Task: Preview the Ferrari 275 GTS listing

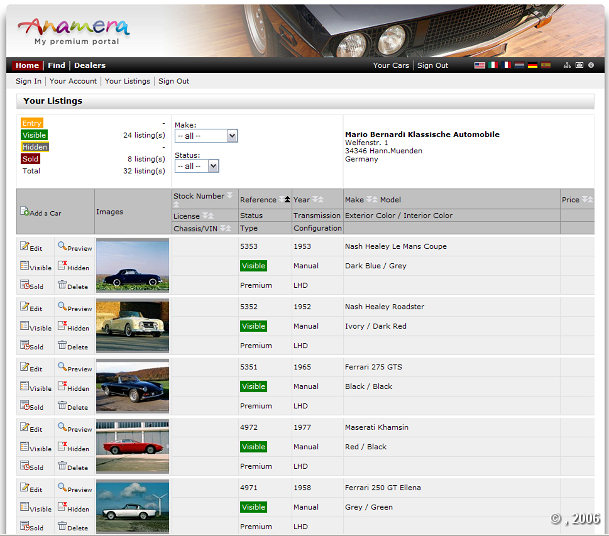Action: point(75,367)
